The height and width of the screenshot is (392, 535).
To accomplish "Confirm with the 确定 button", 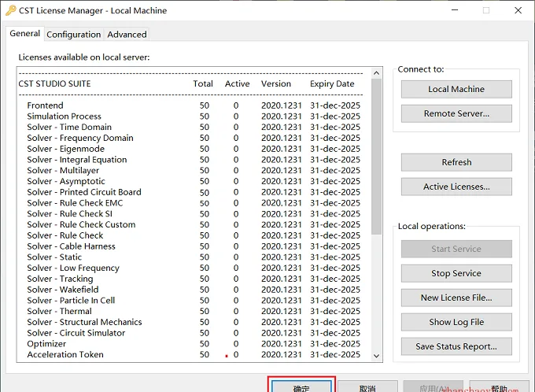I will click(301, 386).
